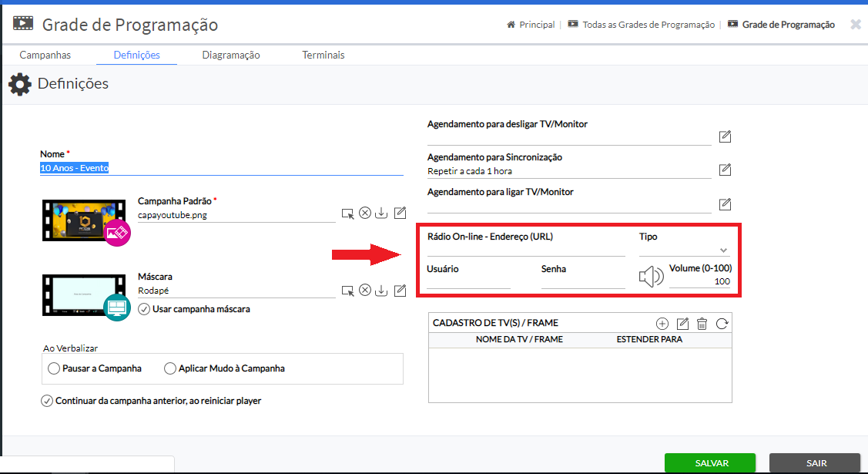Image resolution: width=868 pixels, height=474 pixels.
Task: Toggle Usar campanha máscara checkbox
Action: coord(144,309)
